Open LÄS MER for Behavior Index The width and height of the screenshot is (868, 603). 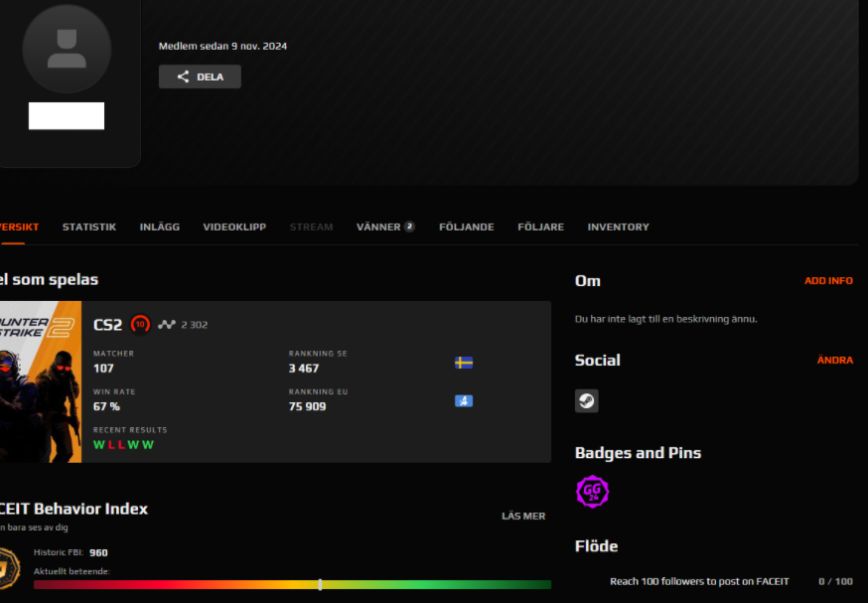[x=523, y=516]
